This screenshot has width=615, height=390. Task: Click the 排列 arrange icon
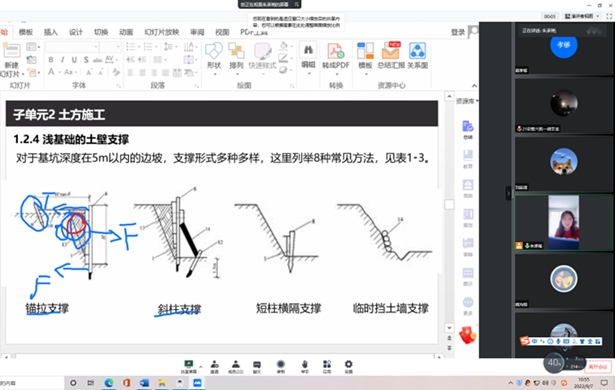[x=236, y=56]
